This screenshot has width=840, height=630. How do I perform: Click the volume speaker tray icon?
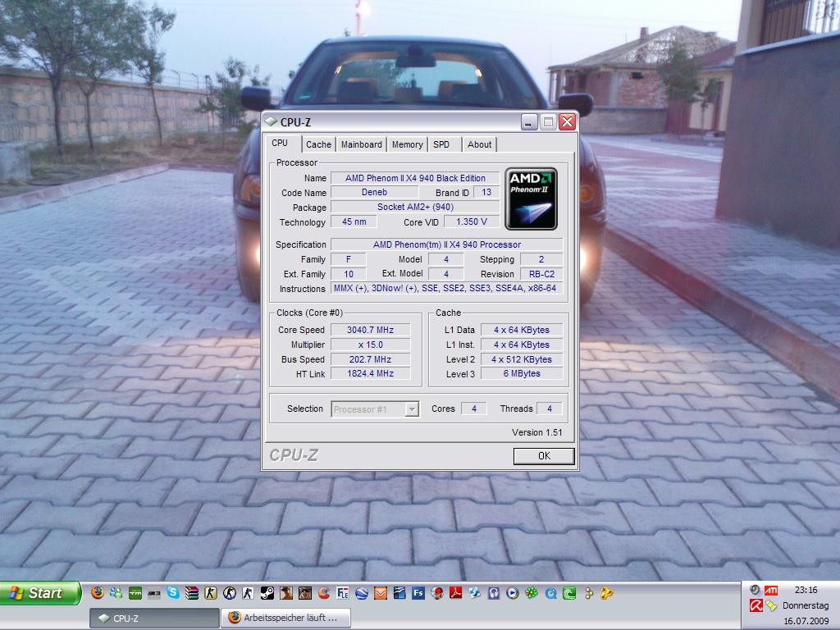pos(755,590)
